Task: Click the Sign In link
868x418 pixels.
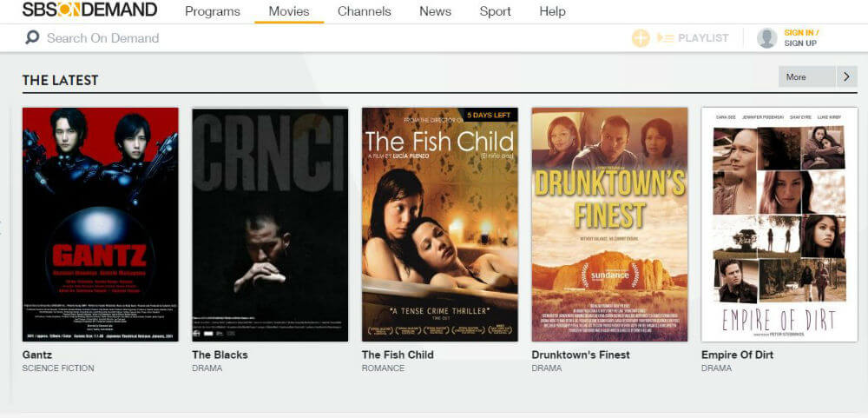Action: 801,33
